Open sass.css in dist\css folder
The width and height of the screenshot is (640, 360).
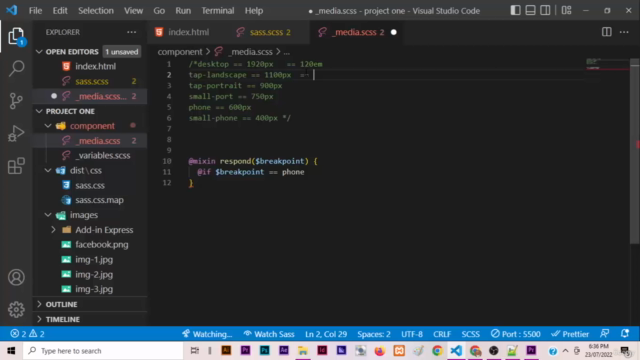[90, 185]
